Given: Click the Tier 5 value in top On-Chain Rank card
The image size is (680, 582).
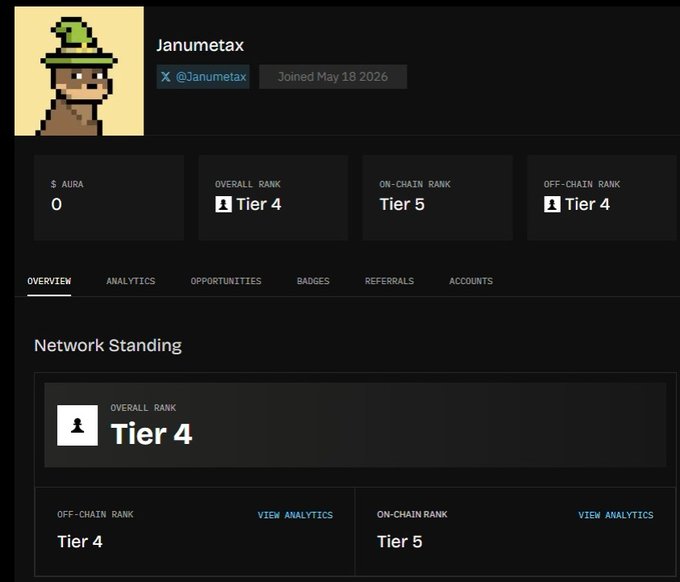Looking at the screenshot, I should [x=402, y=204].
